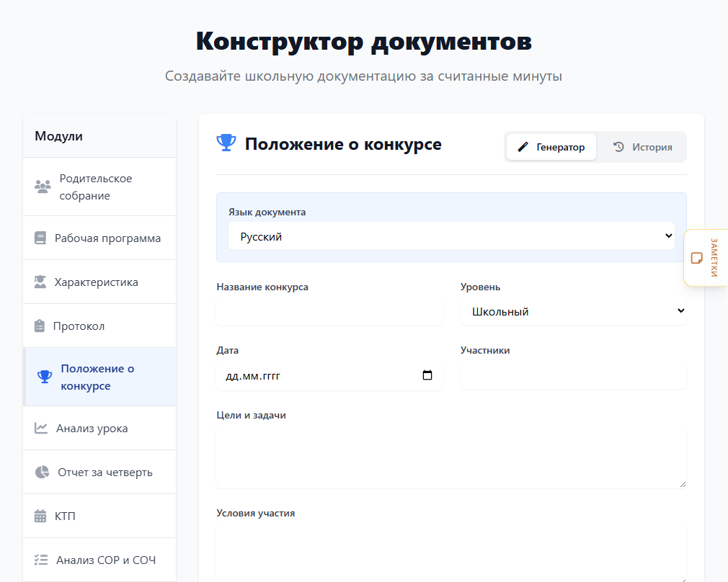
Task: Open the Рабочая программа module
Action: tap(99, 238)
